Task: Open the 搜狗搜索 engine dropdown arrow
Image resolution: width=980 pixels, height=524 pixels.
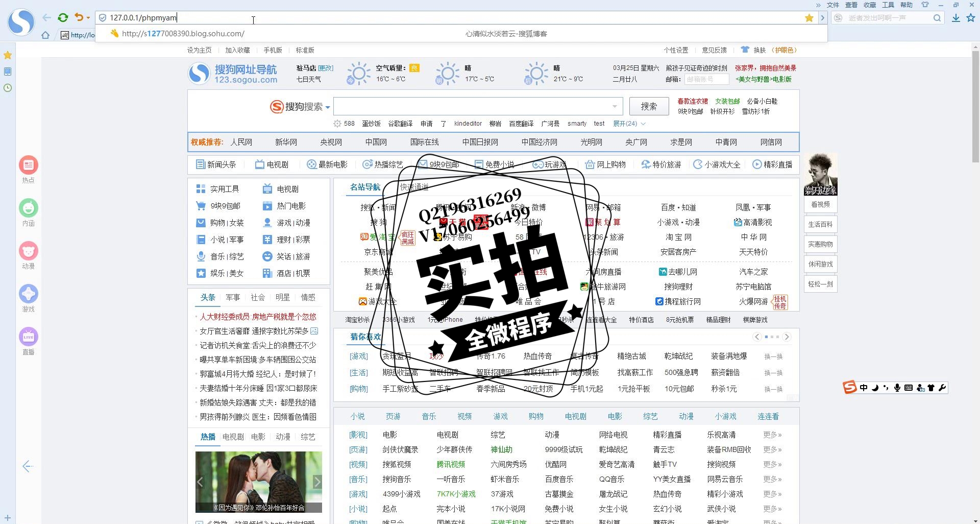Action: [x=328, y=107]
